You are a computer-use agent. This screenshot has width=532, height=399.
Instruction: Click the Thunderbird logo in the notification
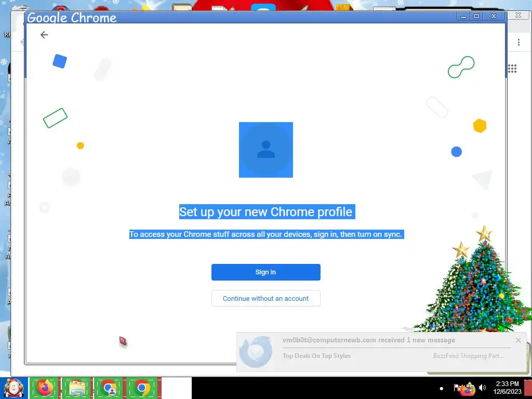tap(256, 352)
